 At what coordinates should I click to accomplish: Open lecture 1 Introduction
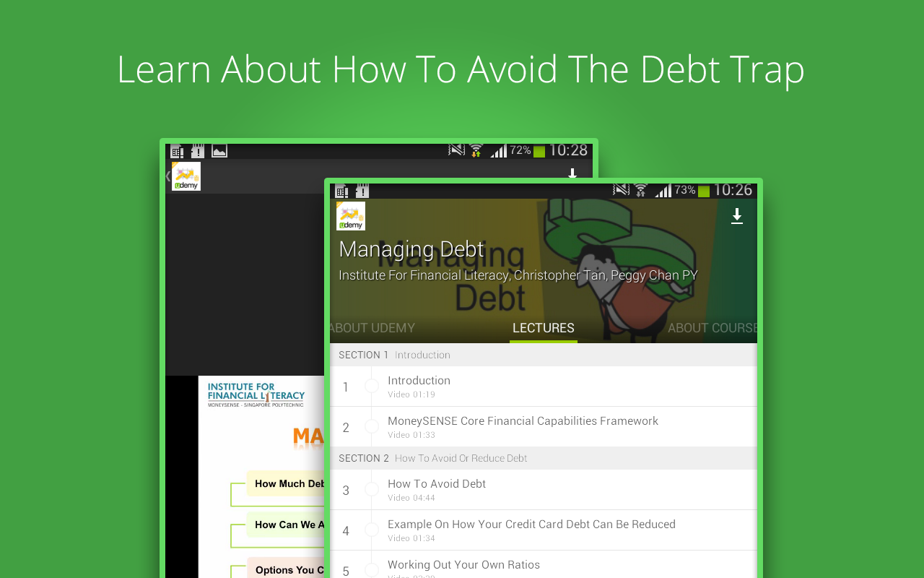click(x=544, y=387)
